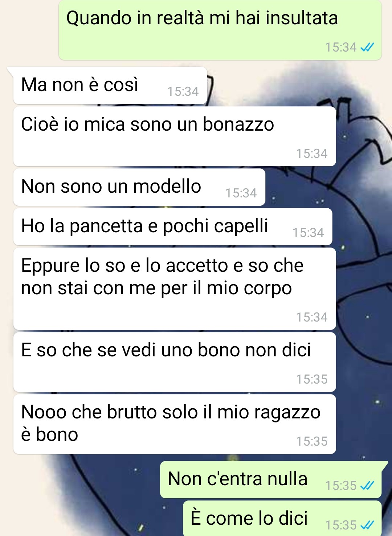Tap the read receipt ticks on 'È come lo dici'
Screen dimensions: 392x536
click(367, 525)
